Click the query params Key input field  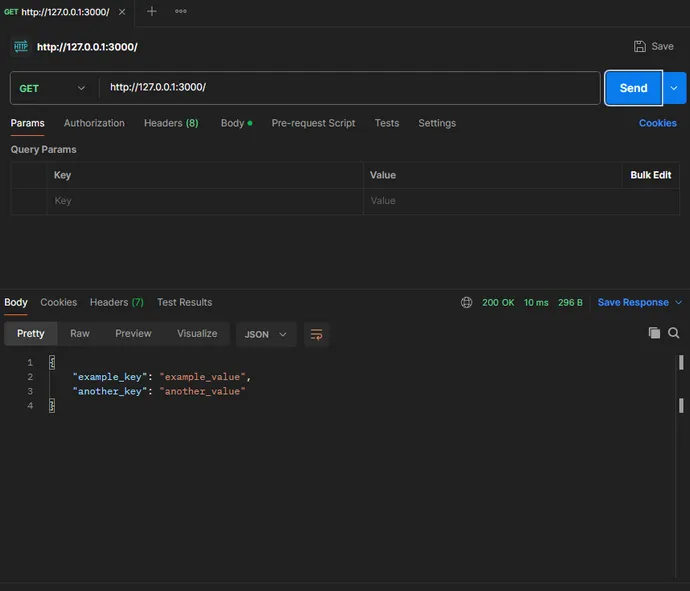[x=205, y=201]
